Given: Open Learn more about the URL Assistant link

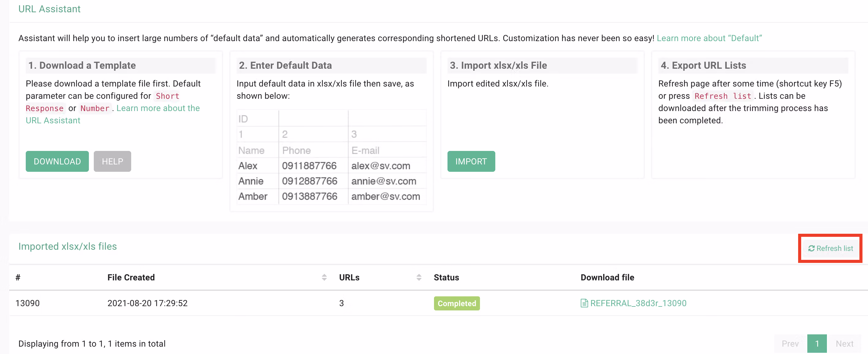Looking at the screenshot, I should click(x=112, y=114).
